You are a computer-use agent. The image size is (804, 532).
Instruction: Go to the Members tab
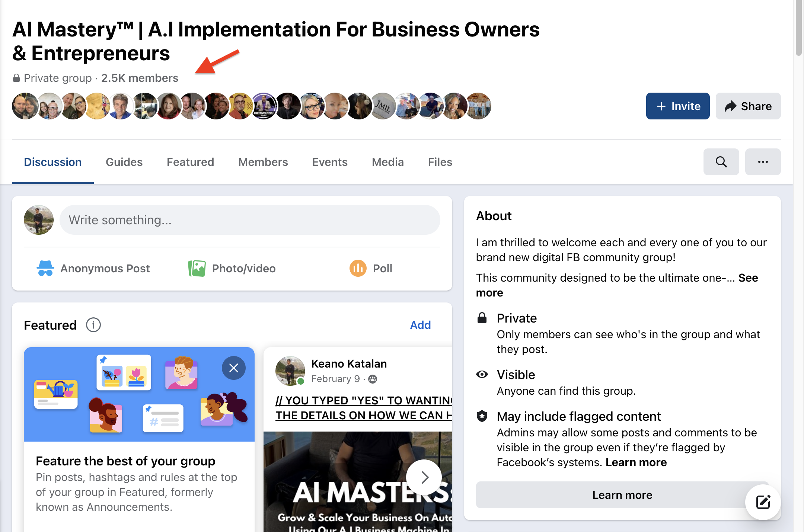pyautogui.click(x=263, y=162)
